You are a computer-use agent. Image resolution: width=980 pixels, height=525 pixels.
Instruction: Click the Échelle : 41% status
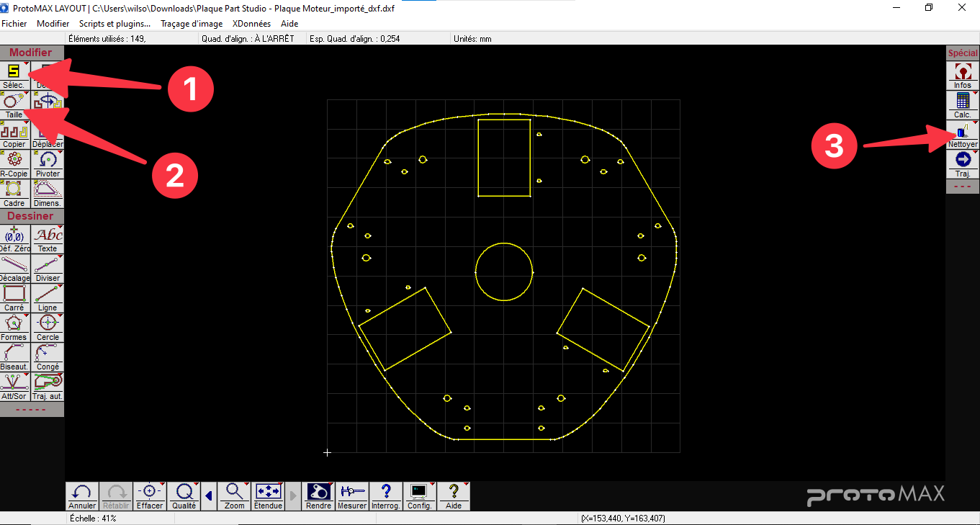(94, 518)
